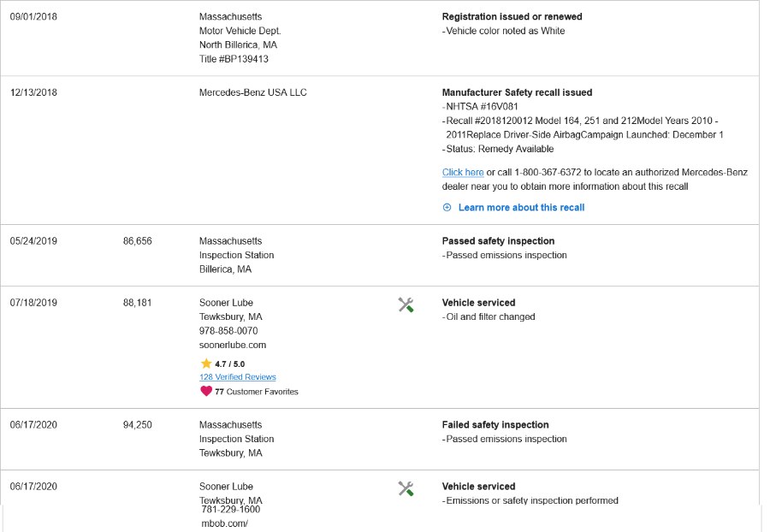The image size is (770, 532).
Task: Open 128 Verified Reviews link
Action: [238, 377]
